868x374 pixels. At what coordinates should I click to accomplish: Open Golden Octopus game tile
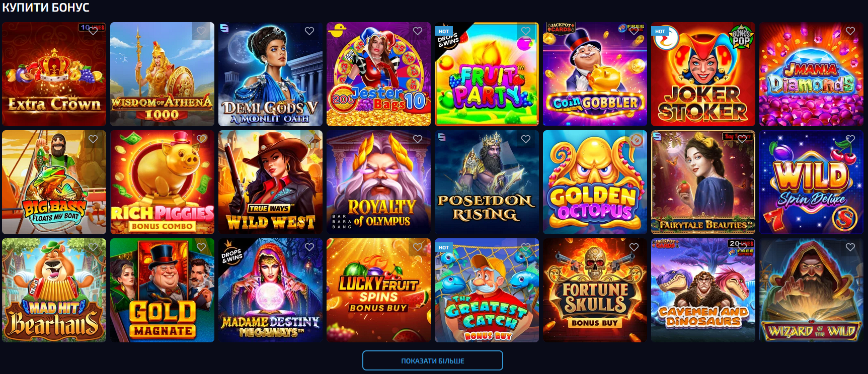(x=595, y=182)
